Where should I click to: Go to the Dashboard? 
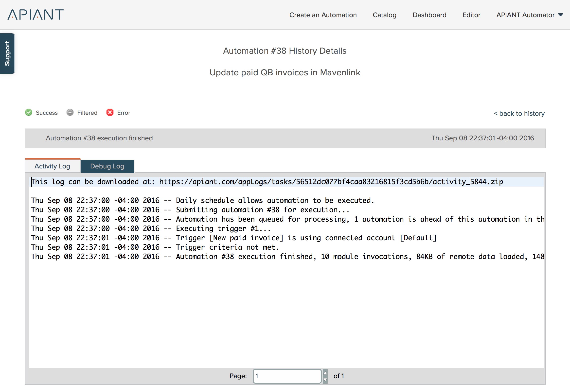pyautogui.click(x=429, y=15)
